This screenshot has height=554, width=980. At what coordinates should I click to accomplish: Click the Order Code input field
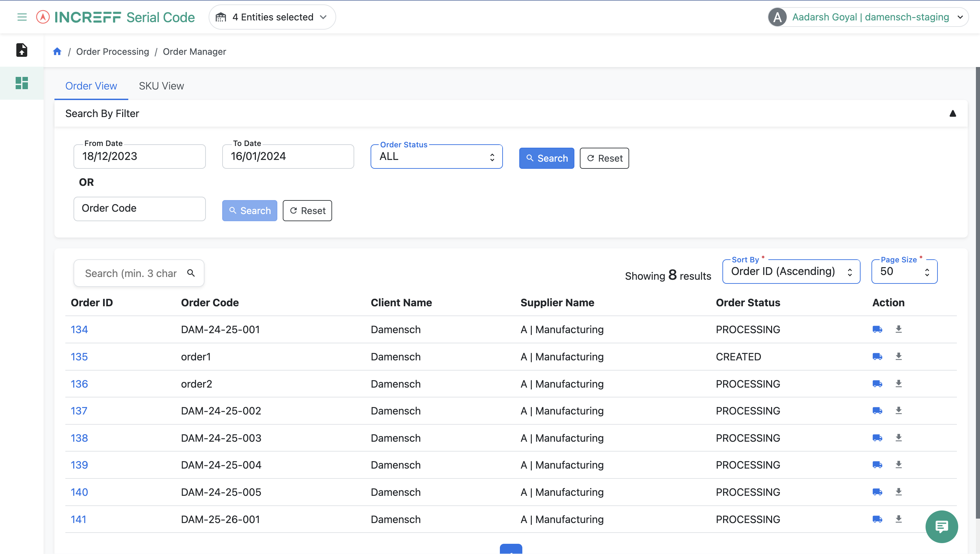(x=140, y=209)
